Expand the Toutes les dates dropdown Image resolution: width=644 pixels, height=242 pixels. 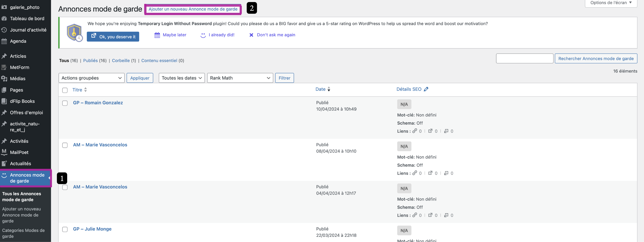tap(181, 78)
